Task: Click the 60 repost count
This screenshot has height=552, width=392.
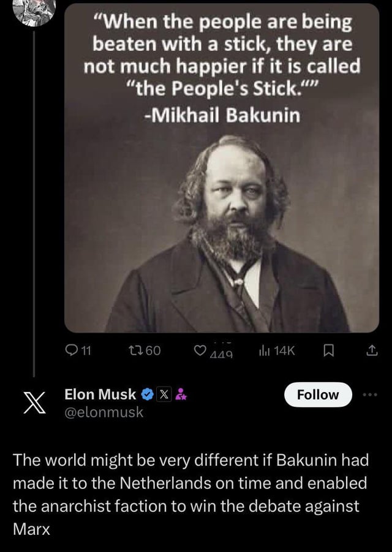Action: coord(153,350)
